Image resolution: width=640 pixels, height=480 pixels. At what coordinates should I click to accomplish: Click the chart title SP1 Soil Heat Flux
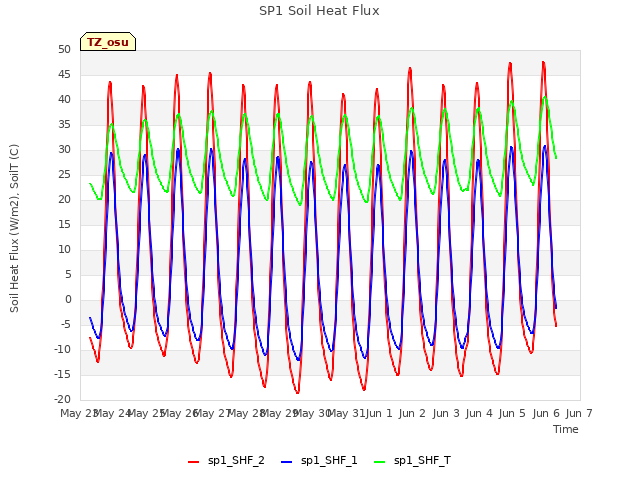click(x=319, y=11)
